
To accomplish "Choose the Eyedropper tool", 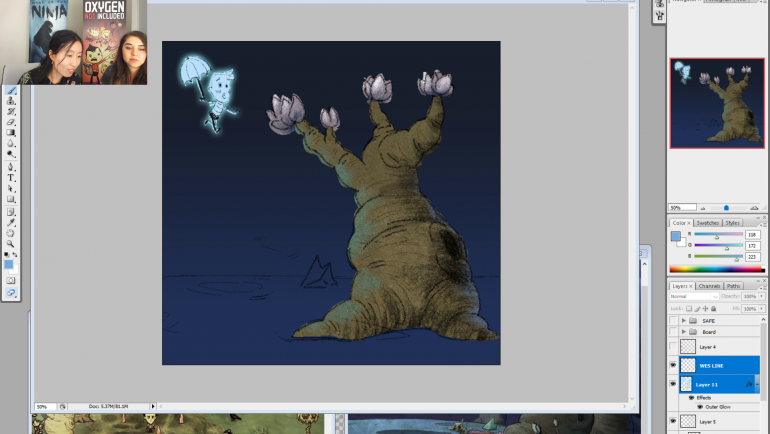I will point(11,222).
